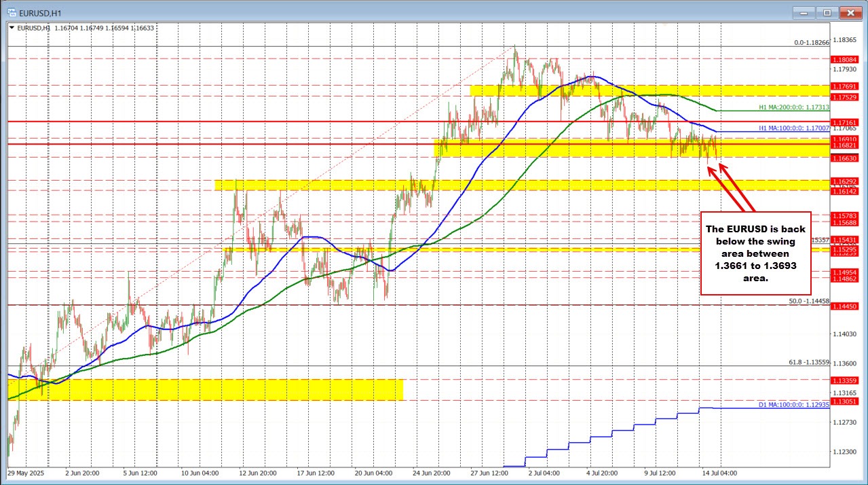Click the red 1.16292 price tag

845,181
